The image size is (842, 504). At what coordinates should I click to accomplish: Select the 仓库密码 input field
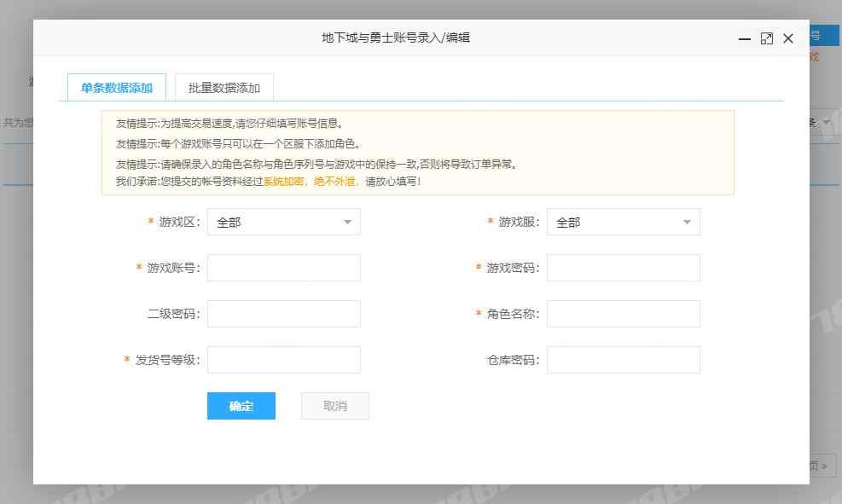(x=624, y=360)
